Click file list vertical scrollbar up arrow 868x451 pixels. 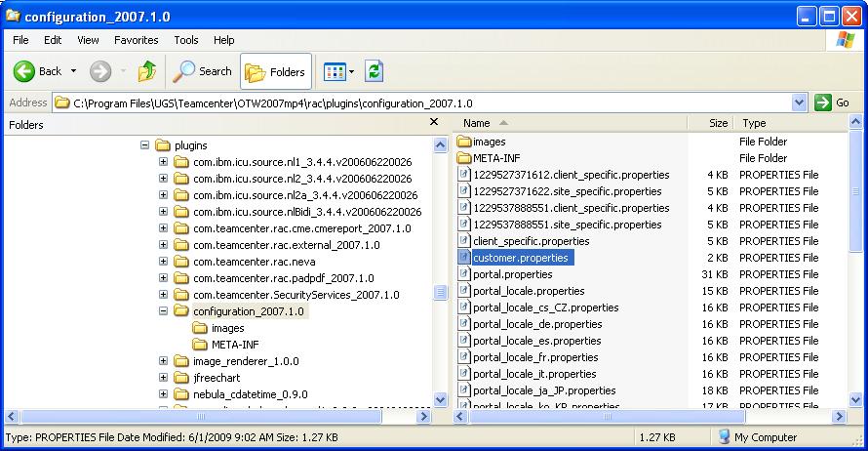[855, 122]
